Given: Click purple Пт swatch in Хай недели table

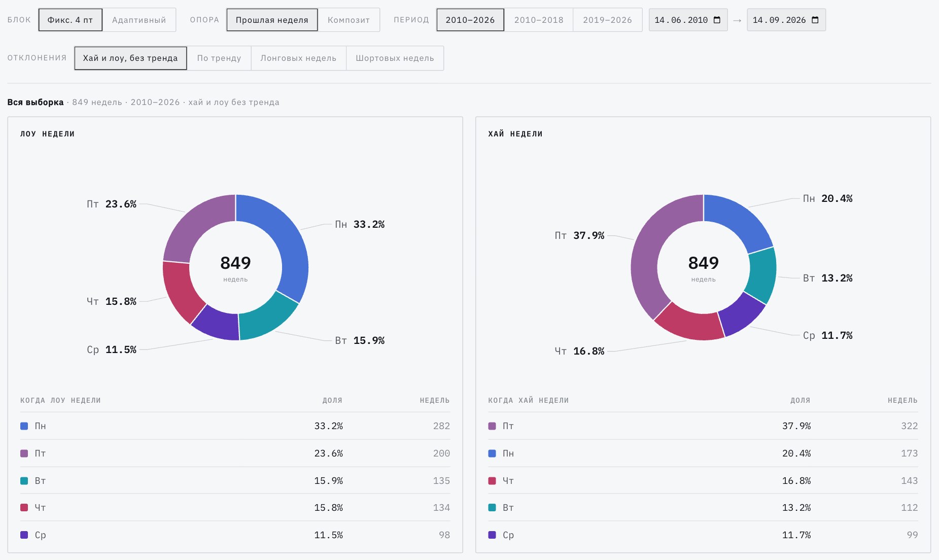Looking at the screenshot, I should pos(492,426).
